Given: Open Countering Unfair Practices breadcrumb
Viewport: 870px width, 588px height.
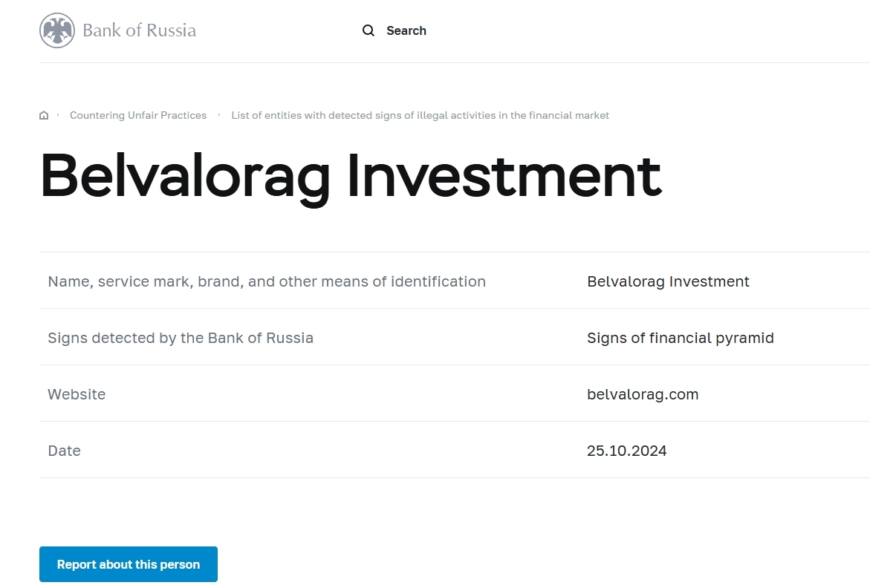Looking at the screenshot, I should (x=138, y=115).
